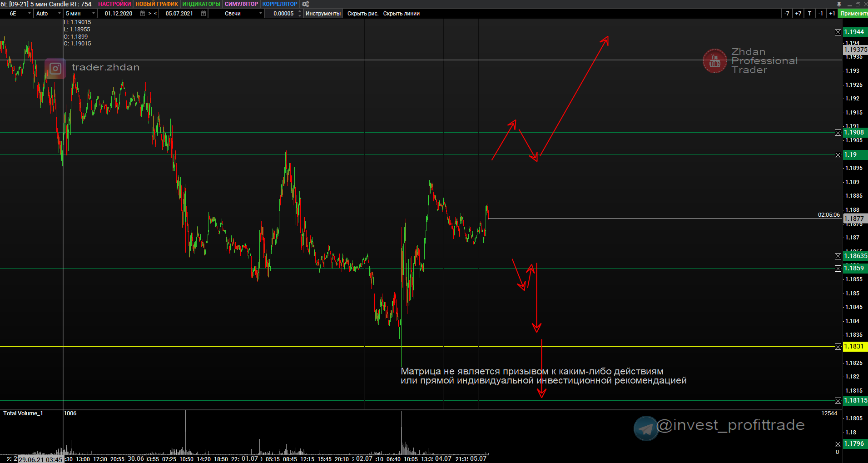Screen dimensions: 868x463
Task: Select the 1.1796 price label
Action: click(855, 443)
